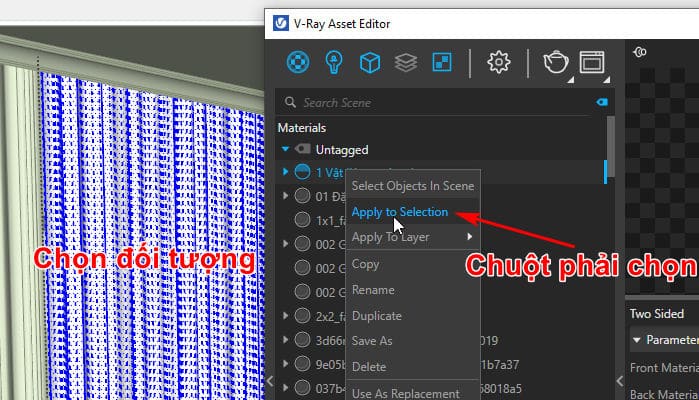The height and width of the screenshot is (400, 699).
Task: Open the Materials category in toolbar
Action: (x=295, y=63)
